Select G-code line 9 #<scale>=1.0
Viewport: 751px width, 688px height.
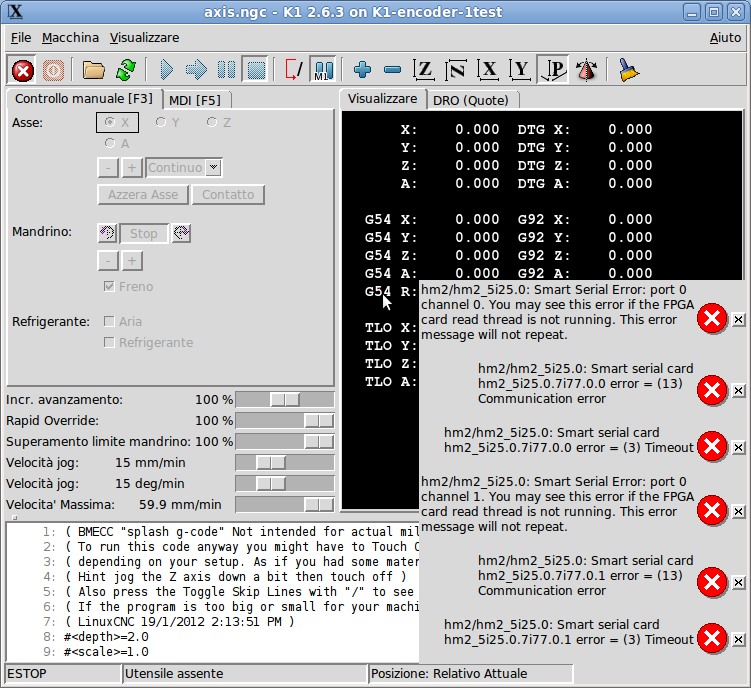[106, 652]
